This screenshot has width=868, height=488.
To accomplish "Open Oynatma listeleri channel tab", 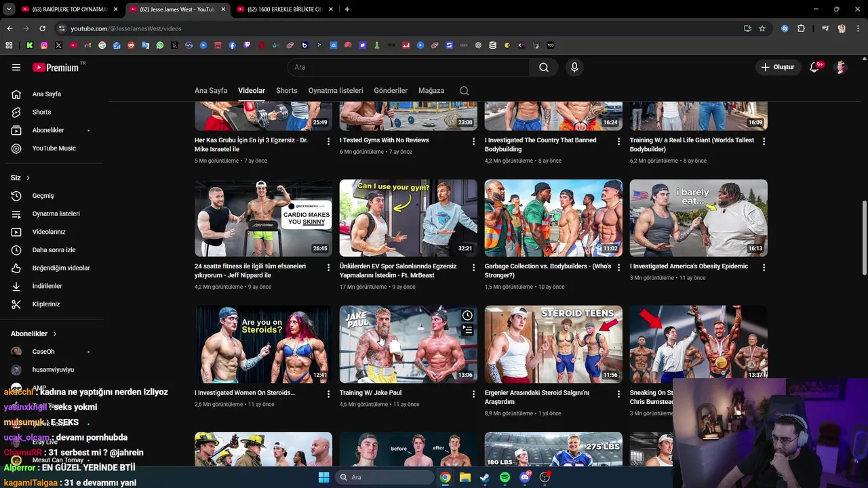I will [336, 91].
